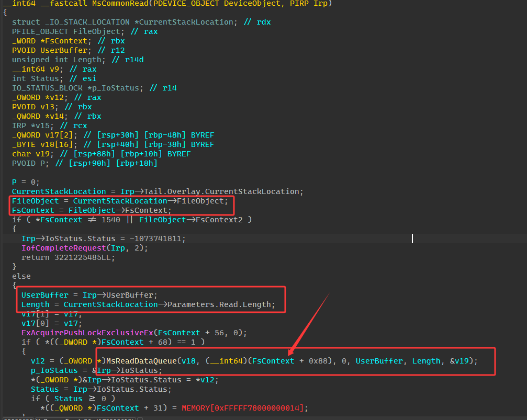Click the else keyword
The width and height of the screenshot is (527, 420).
pyautogui.click(x=21, y=276)
